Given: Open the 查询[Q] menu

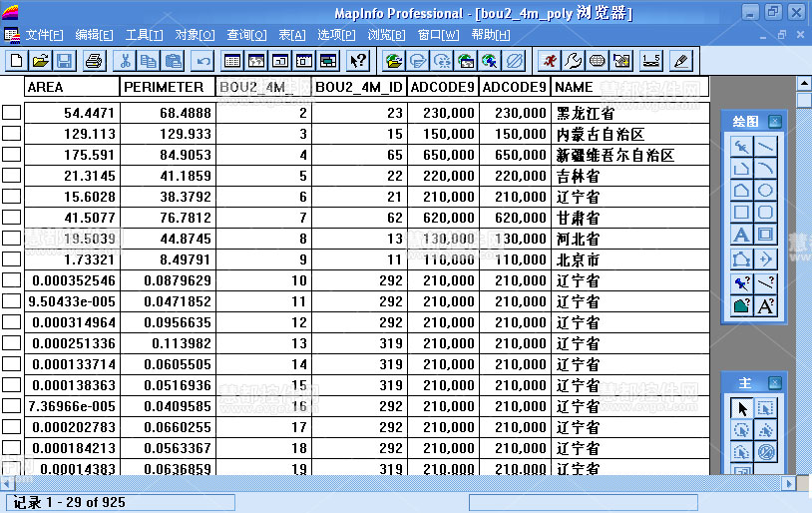Looking at the screenshot, I should point(246,35).
